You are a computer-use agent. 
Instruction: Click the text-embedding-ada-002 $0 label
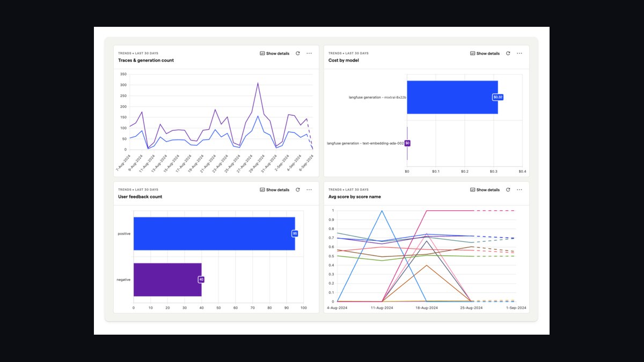click(x=407, y=143)
